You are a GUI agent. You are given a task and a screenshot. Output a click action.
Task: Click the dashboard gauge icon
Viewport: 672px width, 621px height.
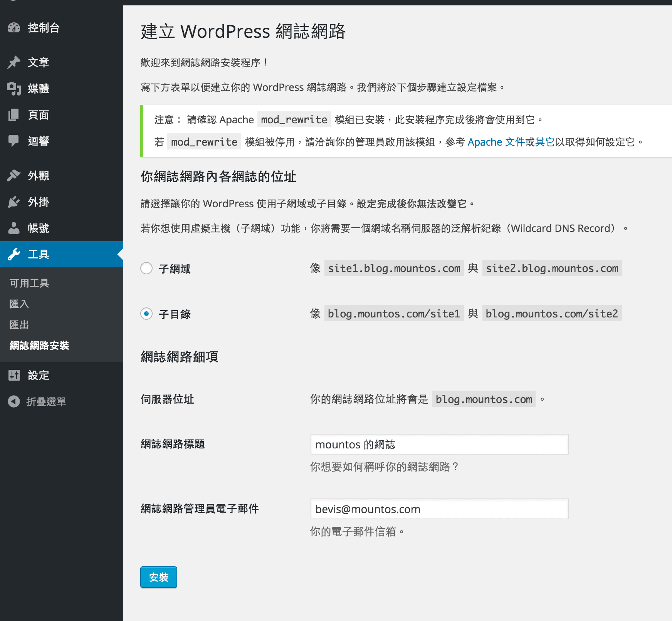(x=14, y=28)
